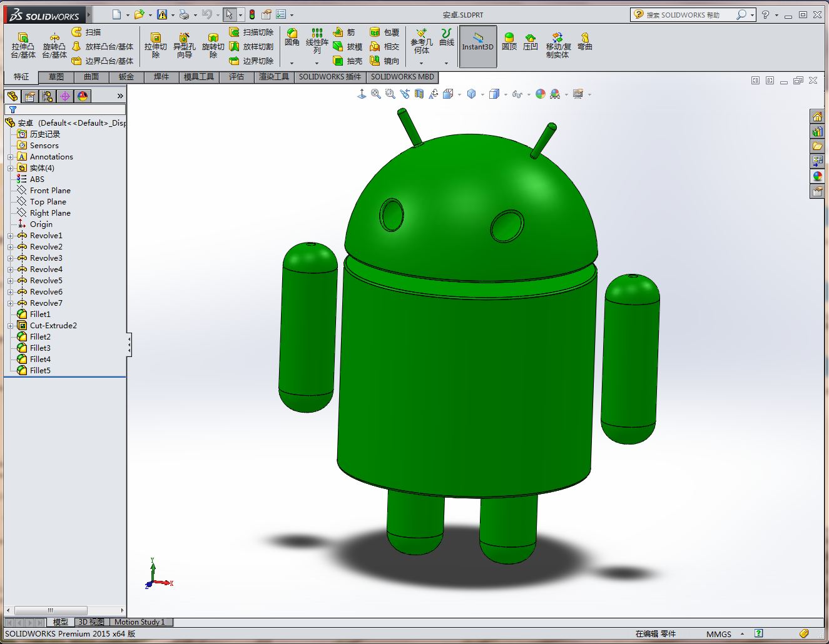
Task: Select the 拉伸凸台/基体 extrude boss tool
Action: pos(23,46)
